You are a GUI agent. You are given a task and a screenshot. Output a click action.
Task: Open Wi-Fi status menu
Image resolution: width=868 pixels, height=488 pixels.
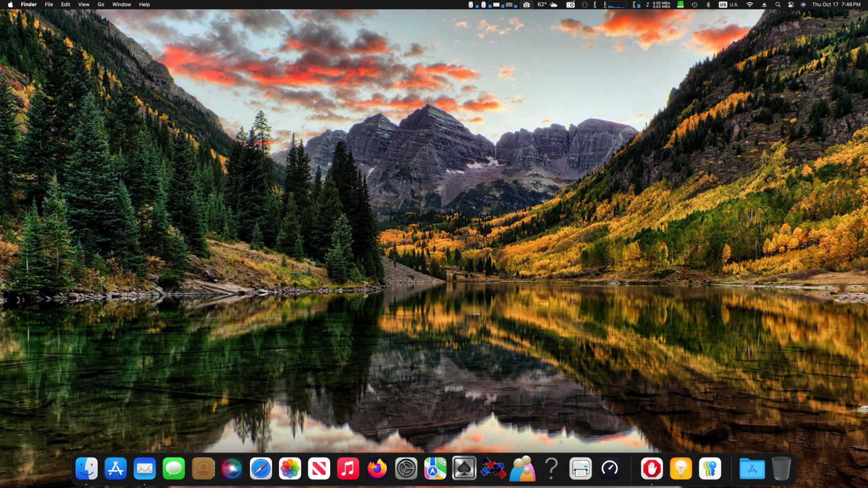[750, 5]
